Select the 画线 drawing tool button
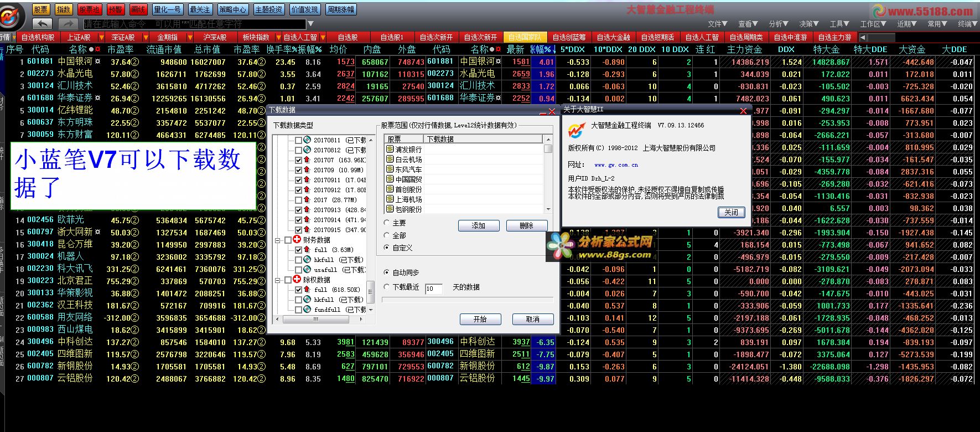Viewport: 980px width, 432px height. click(x=138, y=9)
